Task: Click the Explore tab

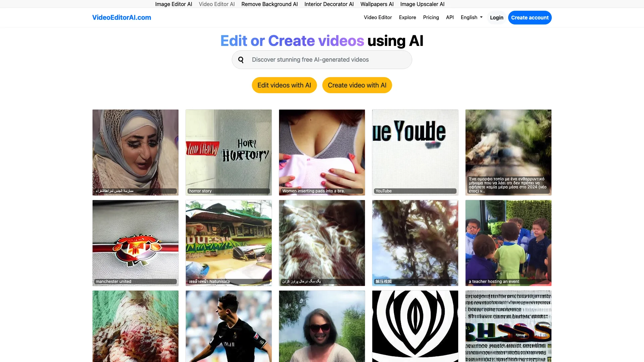Action: (x=408, y=17)
